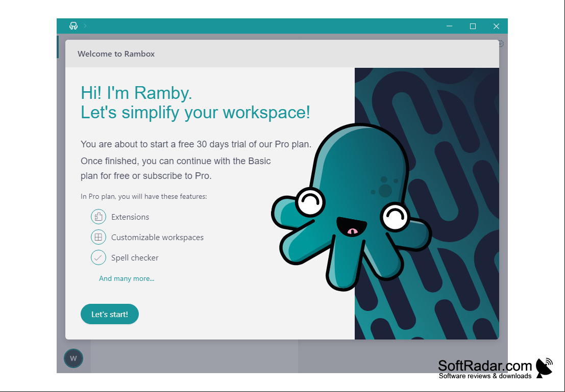Select the Extensions feature text
Image resolution: width=565 pixels, height=392 pixels.
coord(130,217)
